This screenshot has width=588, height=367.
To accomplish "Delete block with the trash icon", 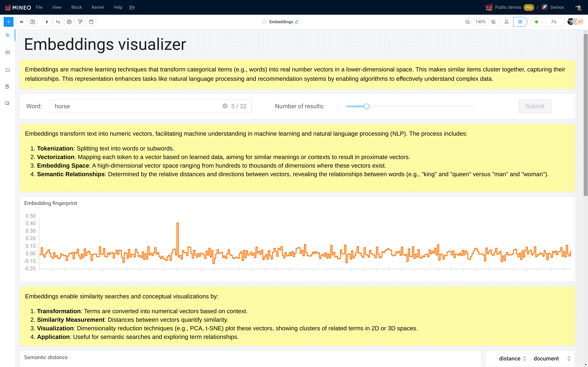I will [91, 22].
